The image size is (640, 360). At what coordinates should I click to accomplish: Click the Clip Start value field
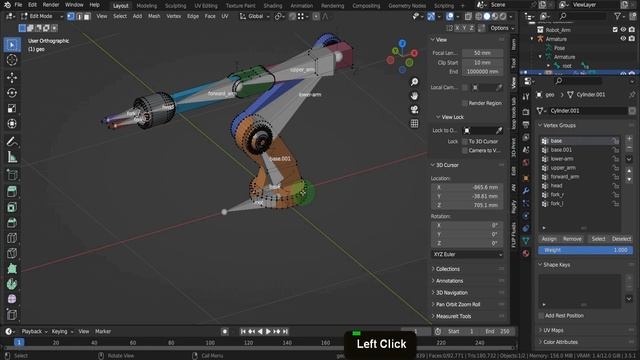point(482,63)
